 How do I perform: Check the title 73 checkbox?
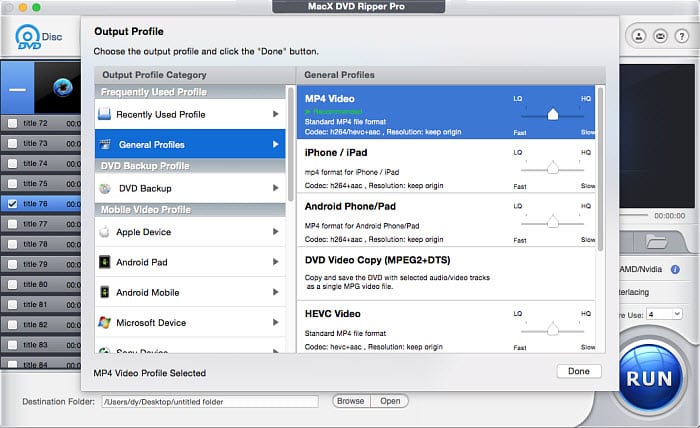click(x=12, y=143)
